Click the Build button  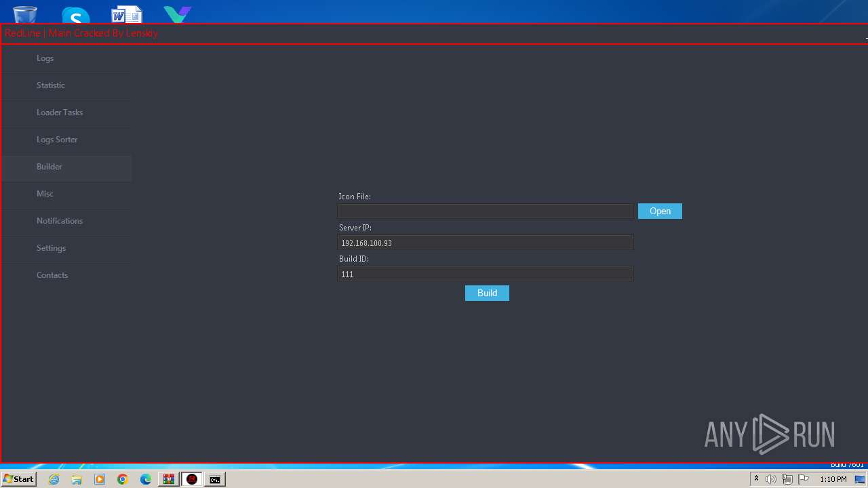[x=487, y=293]
